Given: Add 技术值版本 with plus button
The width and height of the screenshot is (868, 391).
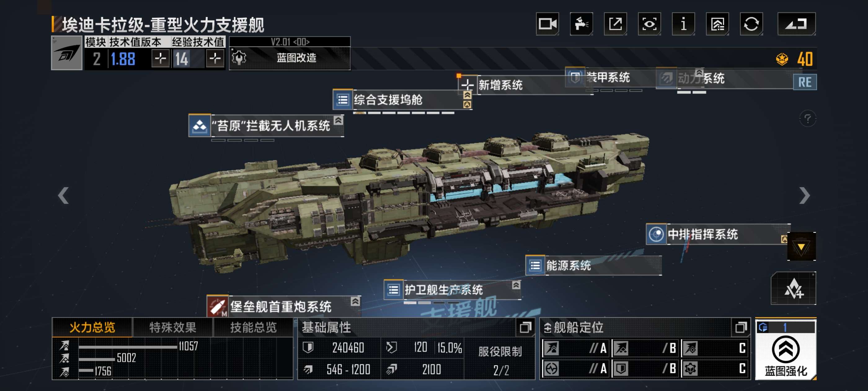Looking at the screenshot, I should pos(160,59).
